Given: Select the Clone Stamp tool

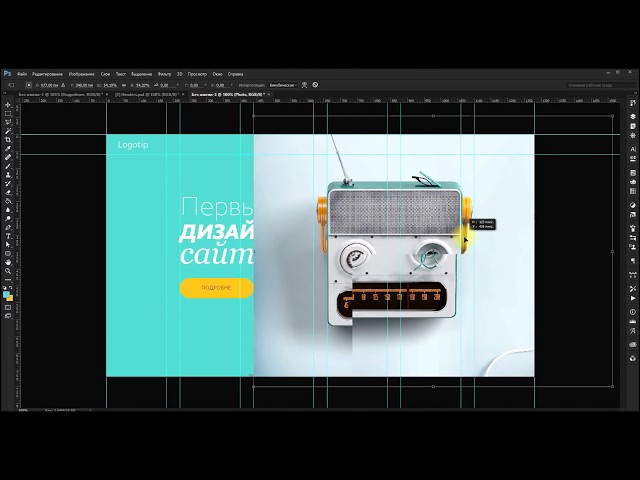Looking at the screenshot, I should [8, 175].
